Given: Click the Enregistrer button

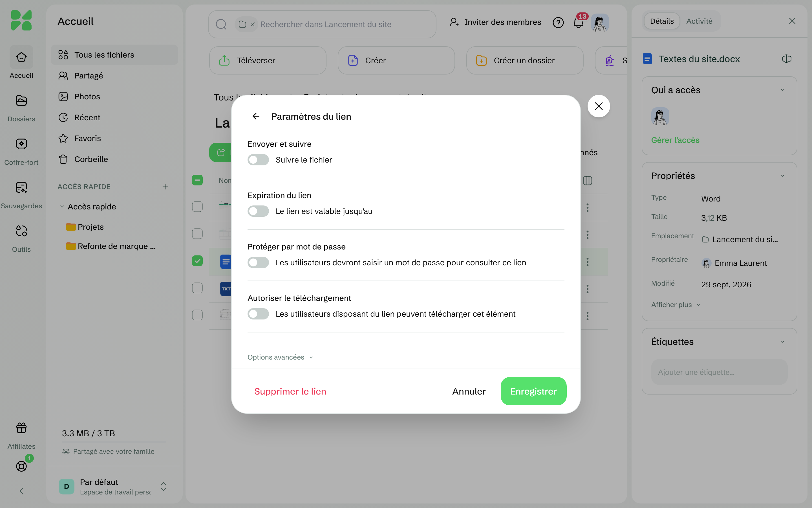Looking at the screenshot, I should pos(533,391).
